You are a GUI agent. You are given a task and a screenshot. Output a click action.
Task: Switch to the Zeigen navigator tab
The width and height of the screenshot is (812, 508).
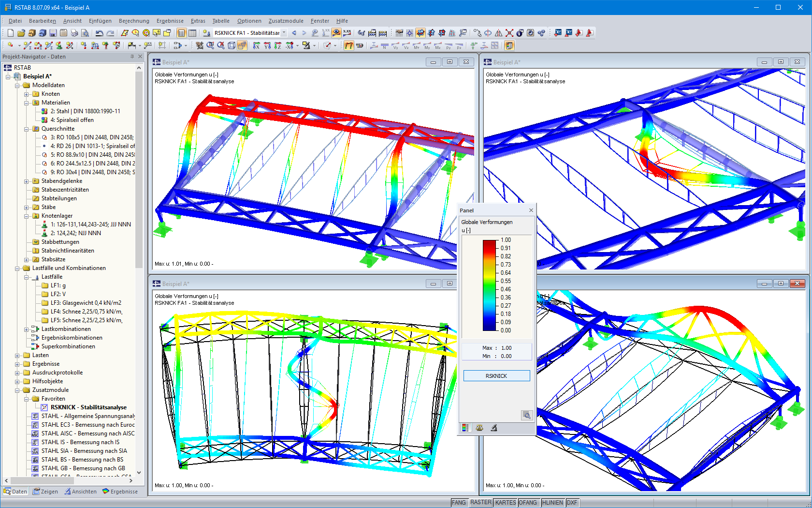(x=45, y=492)
